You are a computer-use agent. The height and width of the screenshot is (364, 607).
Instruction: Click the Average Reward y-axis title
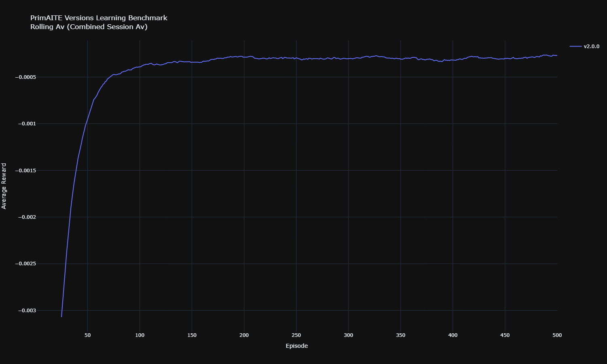coord(4,186)
